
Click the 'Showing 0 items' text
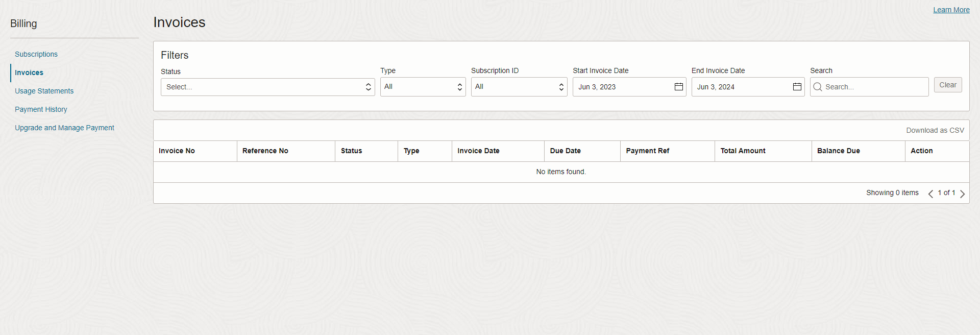892,193
